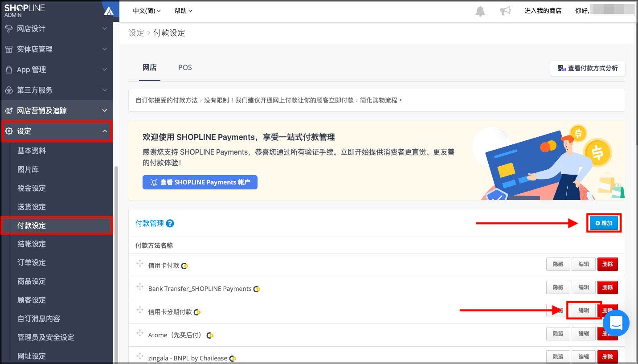Open the 中文(简) language dropdown

147,11
